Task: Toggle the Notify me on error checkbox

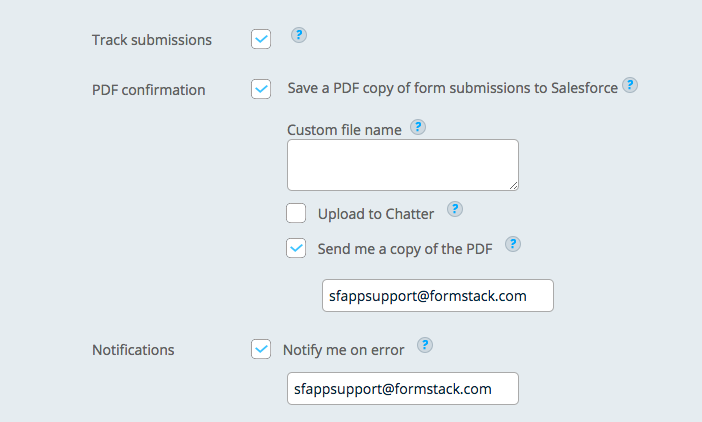Action: point(261,349)
